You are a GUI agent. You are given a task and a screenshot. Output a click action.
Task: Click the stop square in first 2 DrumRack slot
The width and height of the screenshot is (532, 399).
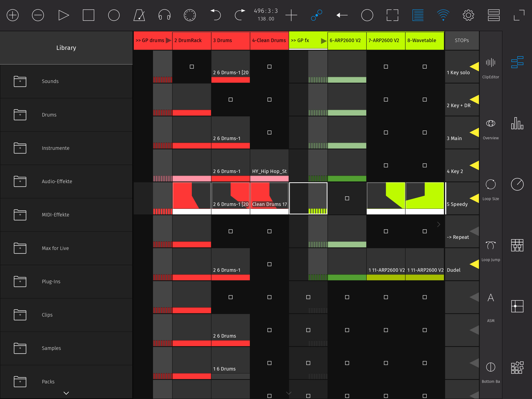(192, 67)
